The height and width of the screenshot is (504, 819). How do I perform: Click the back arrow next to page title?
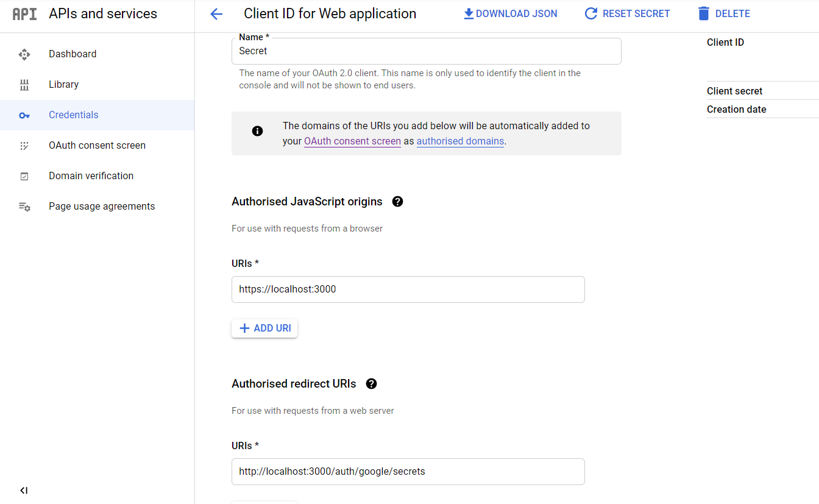[x=216, y=13]
